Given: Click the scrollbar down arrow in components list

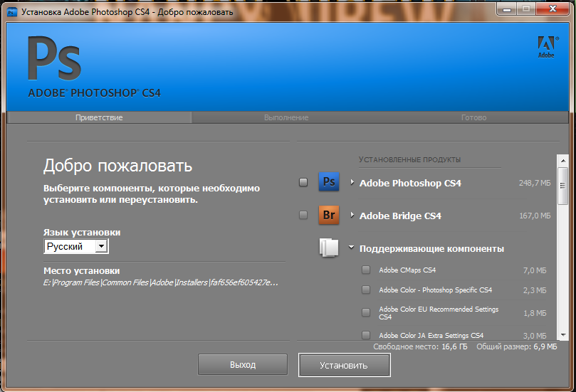Looking at the screenshot, I should [x=562, y=335].
